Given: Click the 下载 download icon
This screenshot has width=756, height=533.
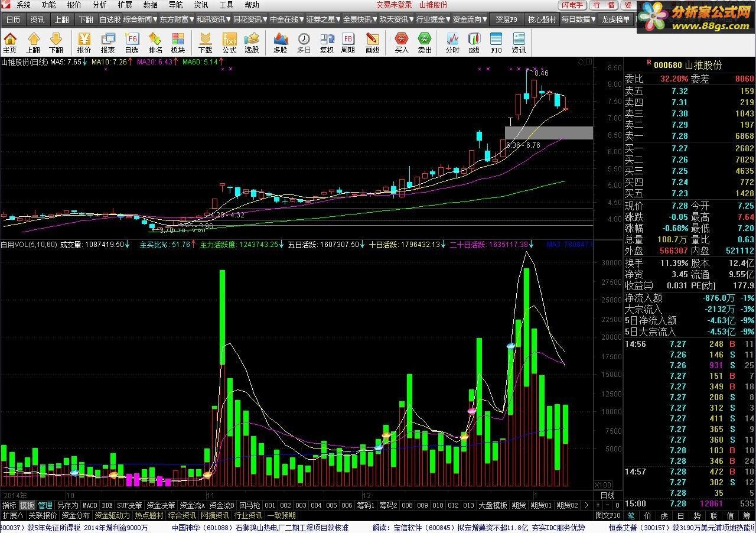Looking at the screenshot, I should 206,43.
